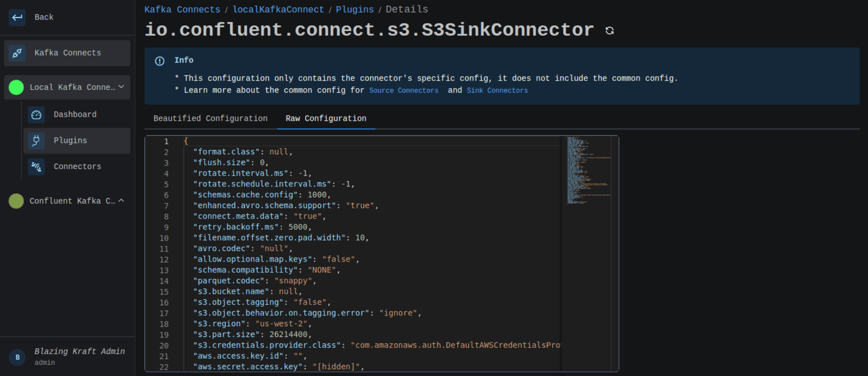The width and height of the screenshot is (868, 376).
Task: Click the Connectors icon in sidebar
Action: [x=36, y=167]
